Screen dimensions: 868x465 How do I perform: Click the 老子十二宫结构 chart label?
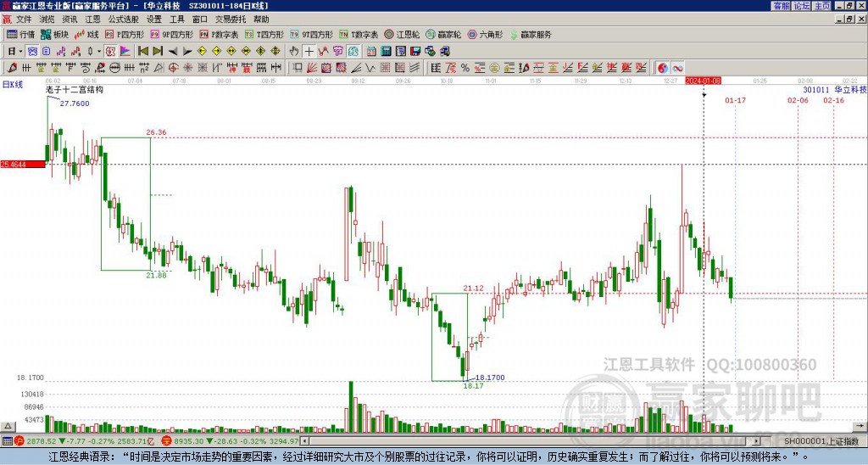(75, 89)
